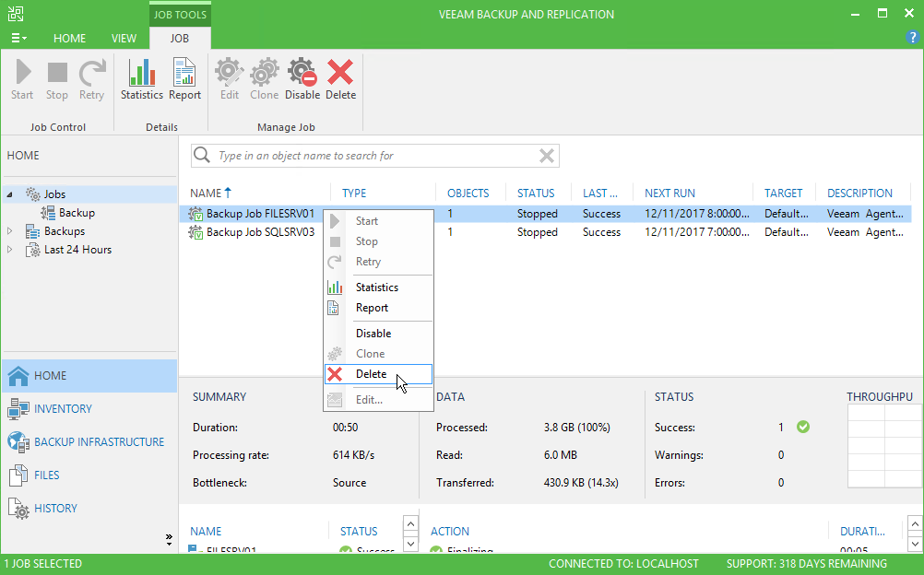Select the JOB ribbon tab

click(180, 39)
